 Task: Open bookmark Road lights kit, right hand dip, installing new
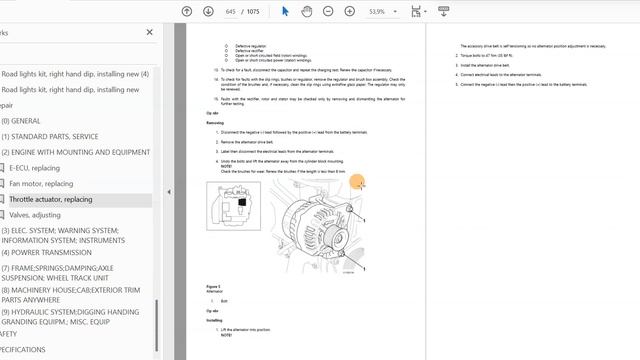pos(70,89)
